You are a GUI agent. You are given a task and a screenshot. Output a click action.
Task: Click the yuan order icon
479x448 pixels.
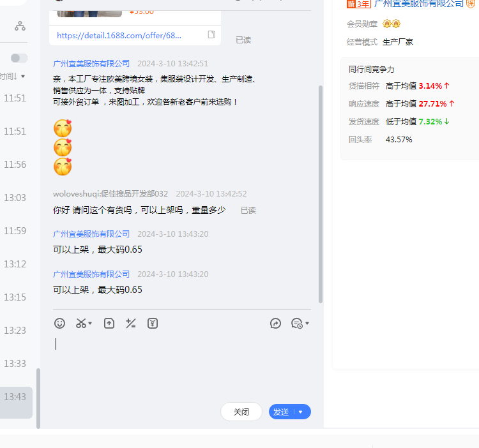(153, 324)
